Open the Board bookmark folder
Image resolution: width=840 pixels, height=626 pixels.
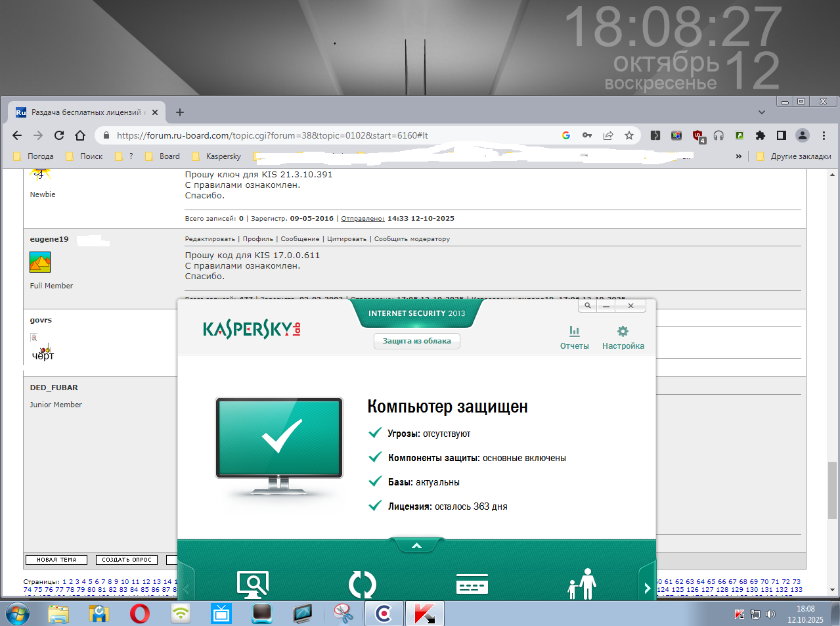162,156
